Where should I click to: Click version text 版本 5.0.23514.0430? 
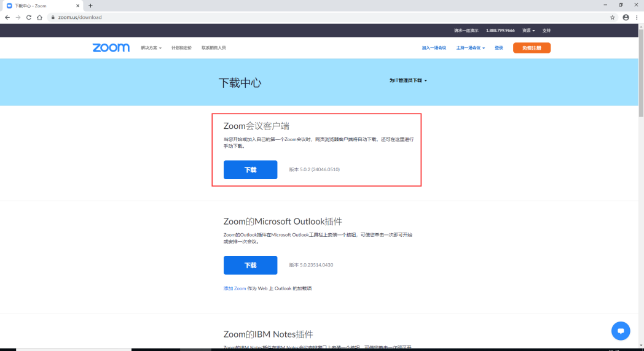click(311, 265)
